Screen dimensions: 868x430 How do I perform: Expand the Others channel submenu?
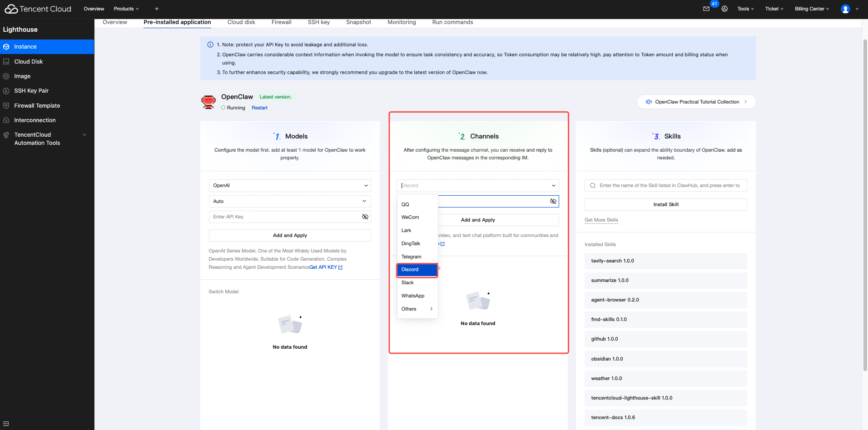pyautogui.click(x=417, y=309)
